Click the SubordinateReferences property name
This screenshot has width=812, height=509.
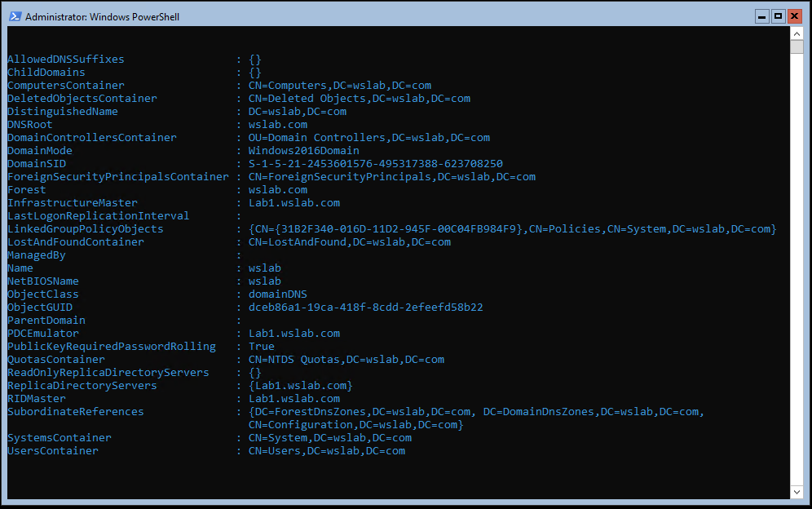(76, 412)
